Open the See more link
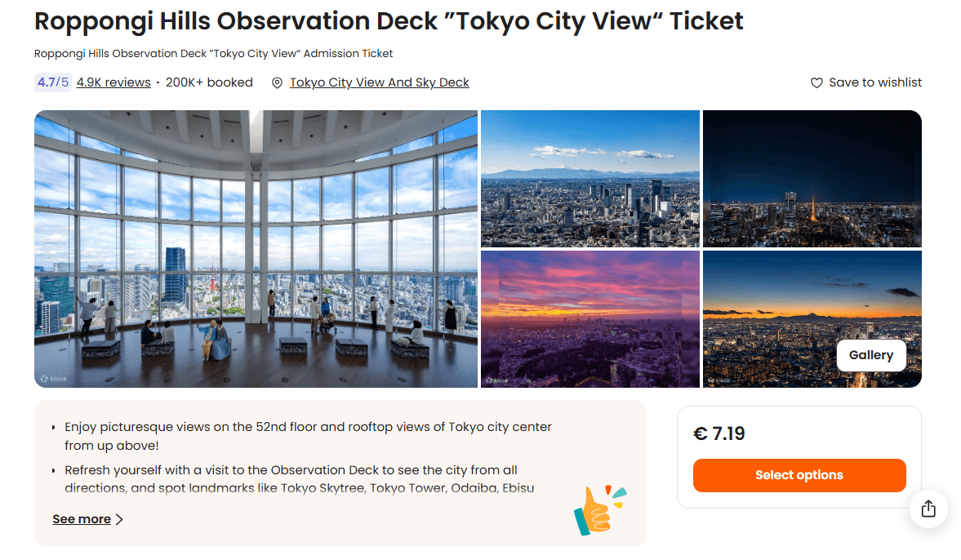Viewport: 961px width, 560px height. point(82,519)
